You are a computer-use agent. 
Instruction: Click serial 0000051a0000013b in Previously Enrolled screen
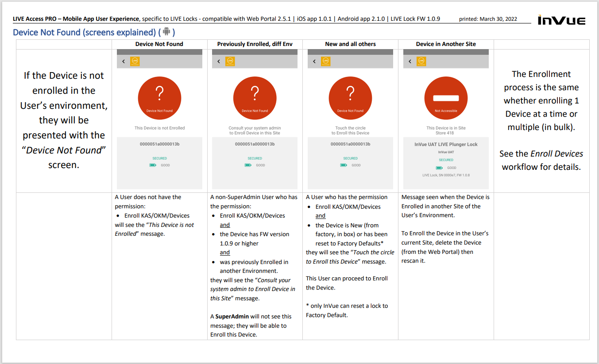coord(255,144)
